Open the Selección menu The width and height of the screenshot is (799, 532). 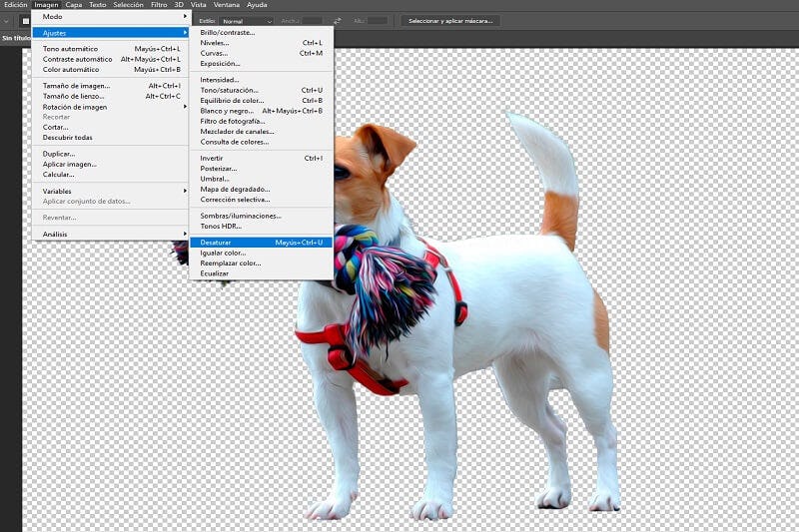tap(128, 5)
